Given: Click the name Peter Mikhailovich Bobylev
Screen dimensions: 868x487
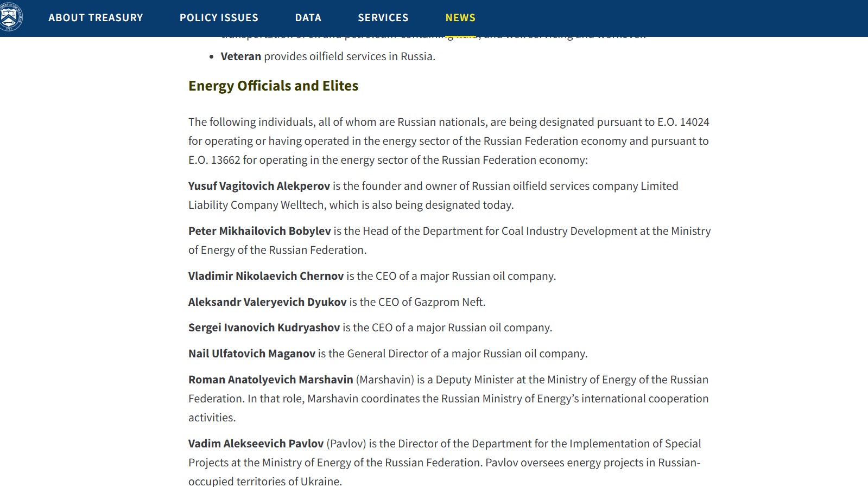Looking at the screenshot, I should coord(259,231).
